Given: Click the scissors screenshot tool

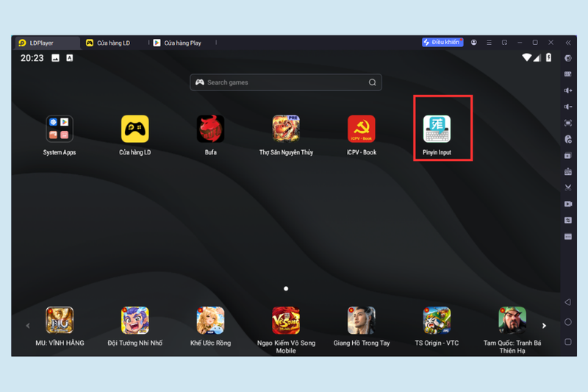Looking at the screenshot, I should pos(568,188).
